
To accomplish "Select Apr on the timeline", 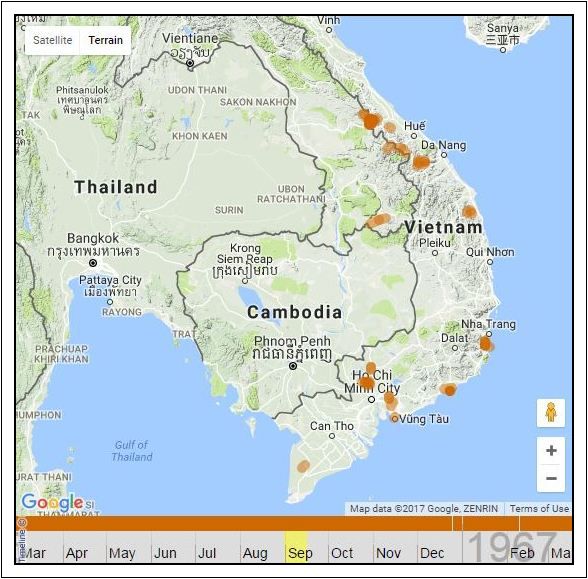I will click(77, 553).
